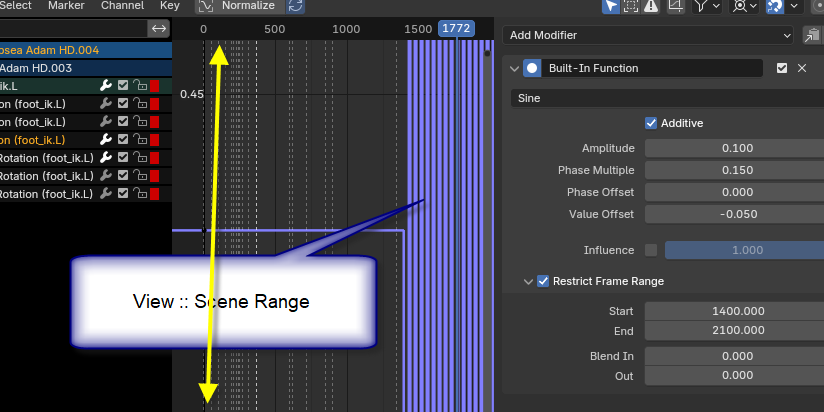Click the Amplitude value field 0.100
This screenshot has height=412, width=824.
point(735,148)
